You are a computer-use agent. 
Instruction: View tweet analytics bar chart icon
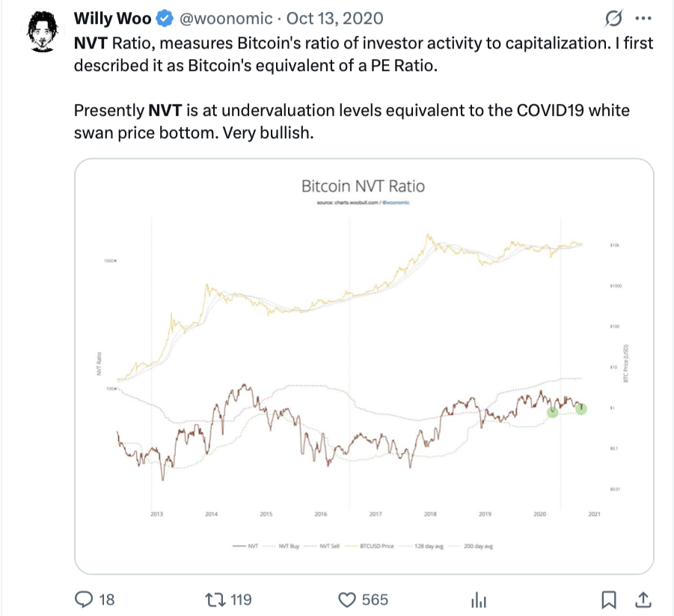pyautogui.click(x=478, y=599)
